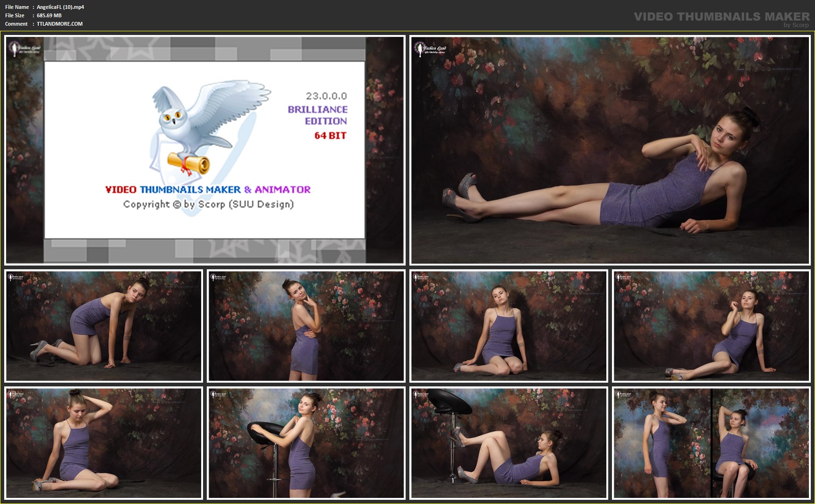Click the Fashion Land watermark on the large photo thumbnail
Screen dimensions: 815x504
[x=430, y=49]
